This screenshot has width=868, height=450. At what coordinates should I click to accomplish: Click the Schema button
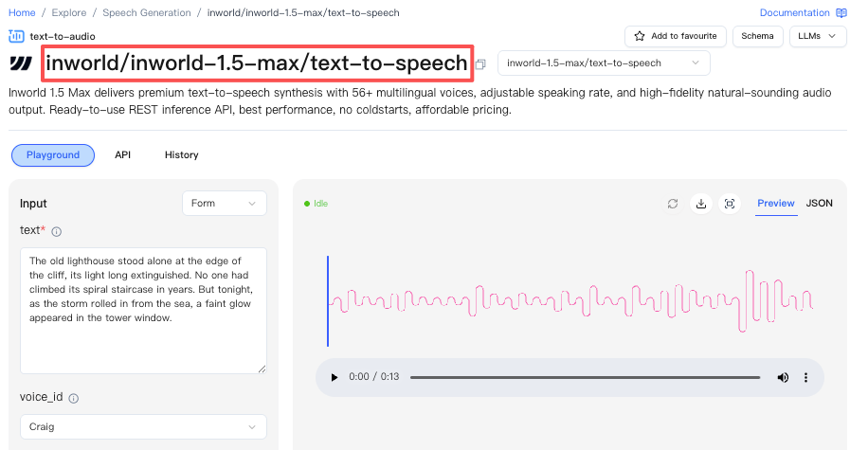tap(757, 36)
